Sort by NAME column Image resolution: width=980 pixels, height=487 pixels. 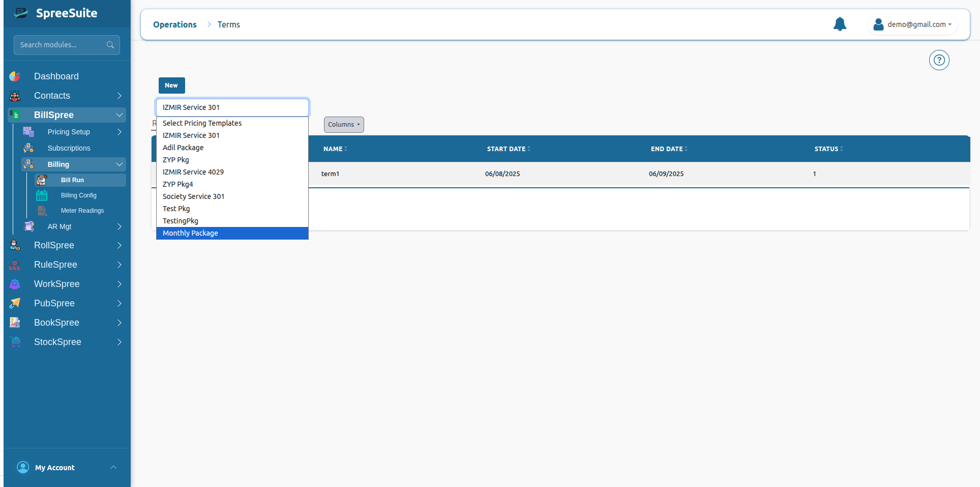pyautogui.click(x=335, y=149)
